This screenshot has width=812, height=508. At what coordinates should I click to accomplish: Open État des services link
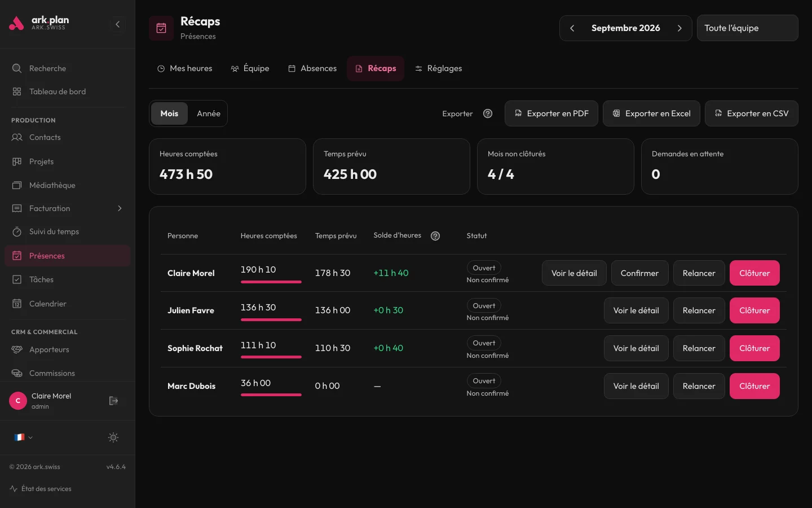tap(41, 489)
